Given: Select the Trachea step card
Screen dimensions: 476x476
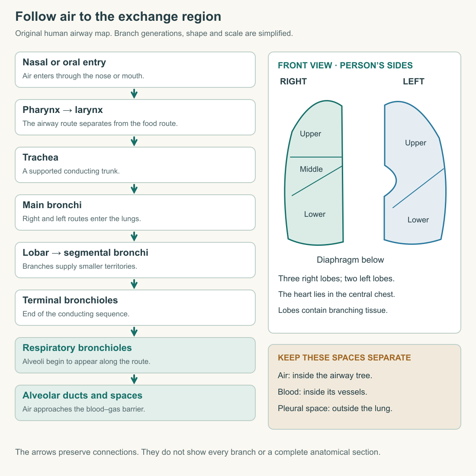Looking at the screenshot, I should [x=135, y=165].
